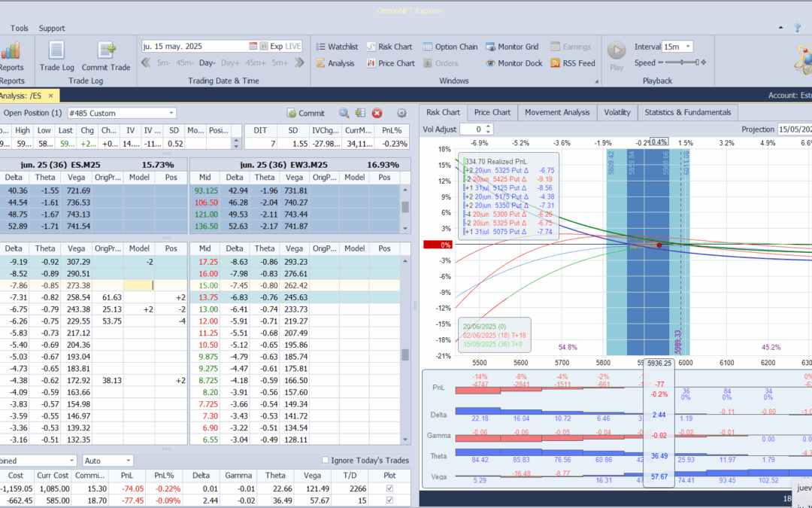The image size is (812, 508).
Task: Click the magnifier icon next to Commit
Action: (344, 113)
